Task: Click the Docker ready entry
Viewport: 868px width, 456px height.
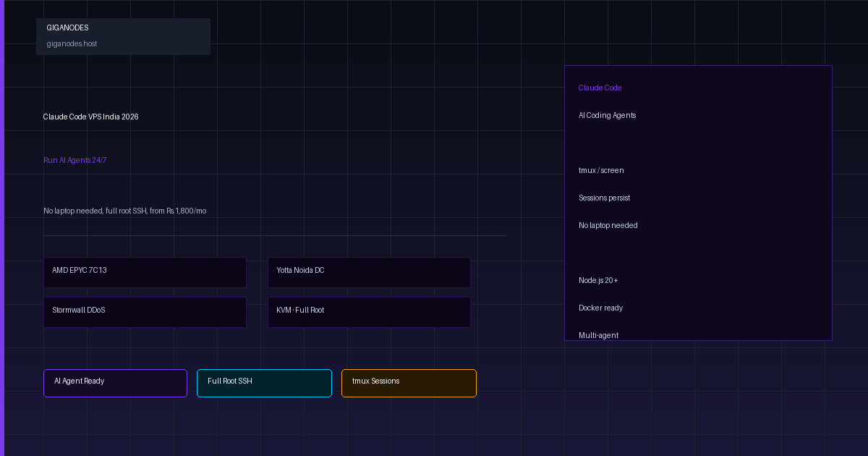Action: pos(600,308)
